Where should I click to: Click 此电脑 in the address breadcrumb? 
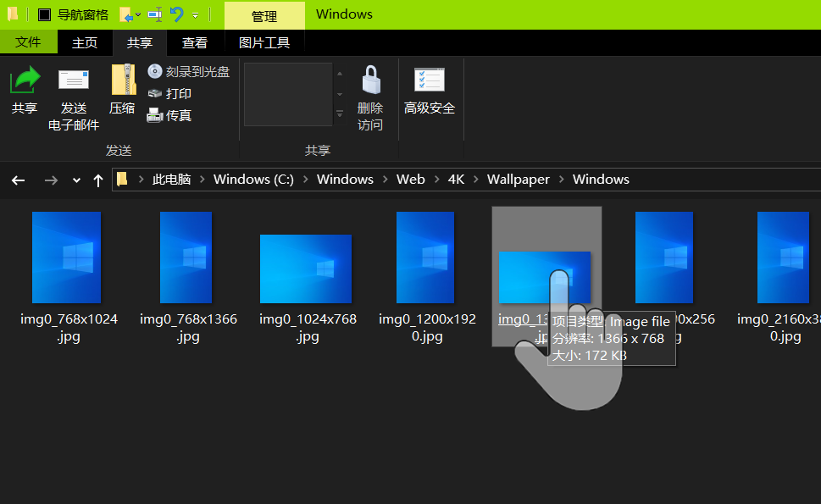[172, 180]
